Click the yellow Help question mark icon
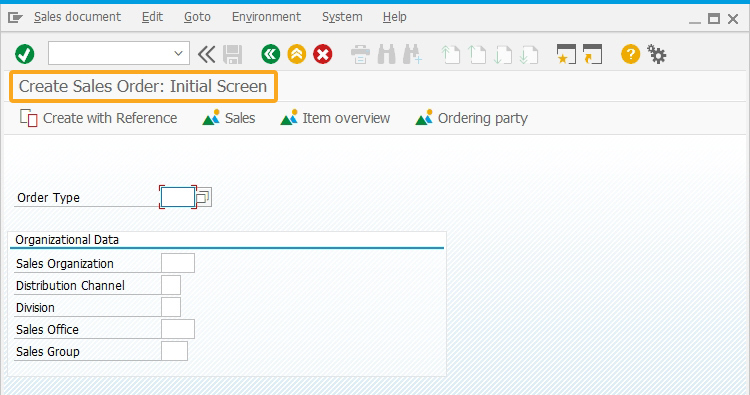Screen dimensions: 750x395 [x=630, y=54]
